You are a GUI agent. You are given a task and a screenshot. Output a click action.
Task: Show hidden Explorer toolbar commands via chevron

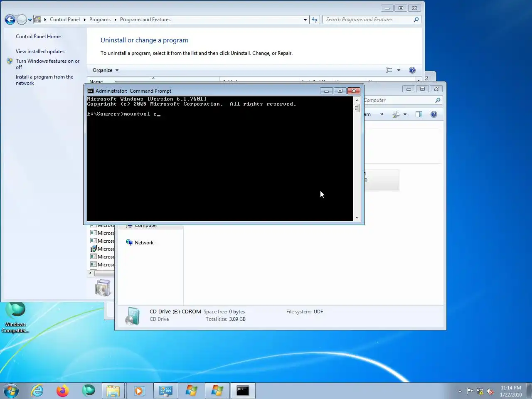tap(382, 114)
